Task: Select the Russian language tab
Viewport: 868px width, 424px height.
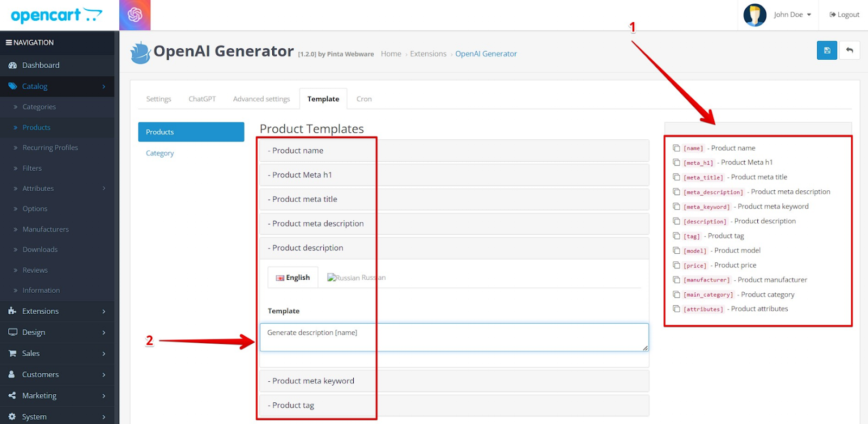Action: pyautogui.click(x=356, y=278)
